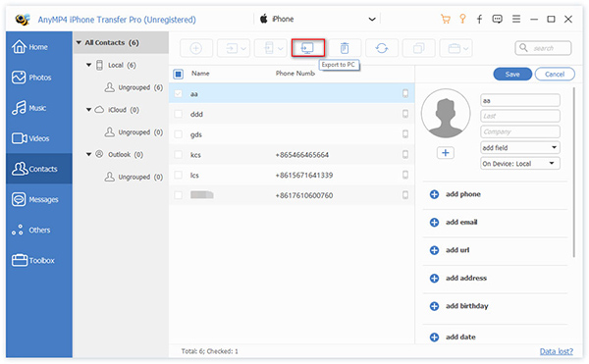Click the search magnifier icon
This screenshot has width=589, height=364.
pyautogui.click(x=523, y=48)
